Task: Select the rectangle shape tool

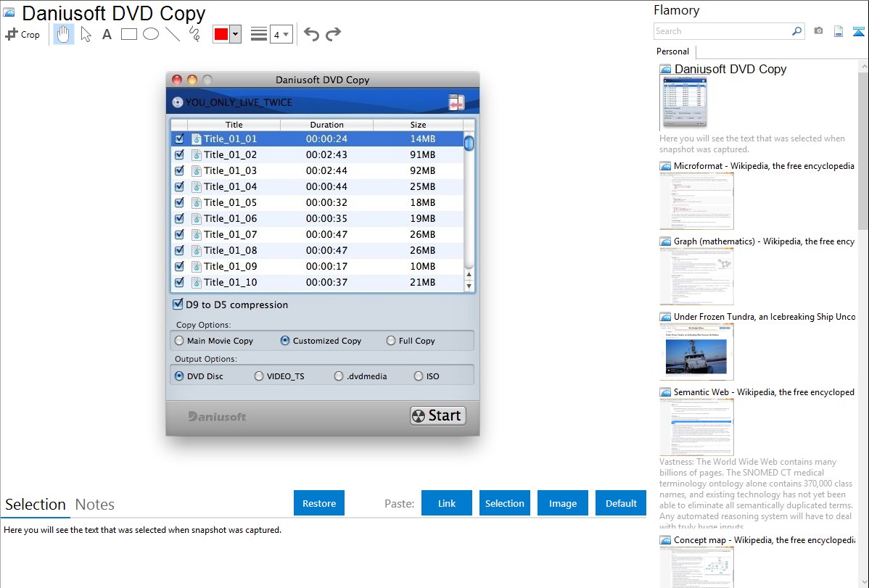Action: click(x=128, y=34)
